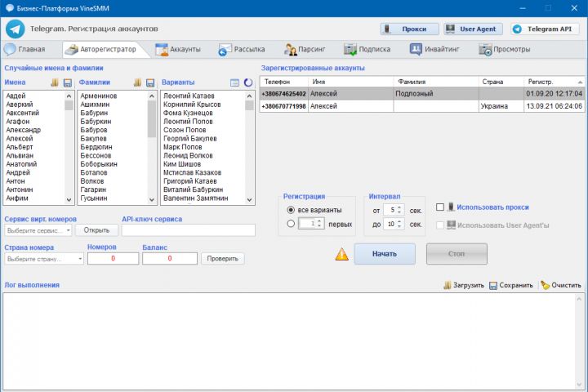Sort by the Регистр. column header

click(554, 82)
